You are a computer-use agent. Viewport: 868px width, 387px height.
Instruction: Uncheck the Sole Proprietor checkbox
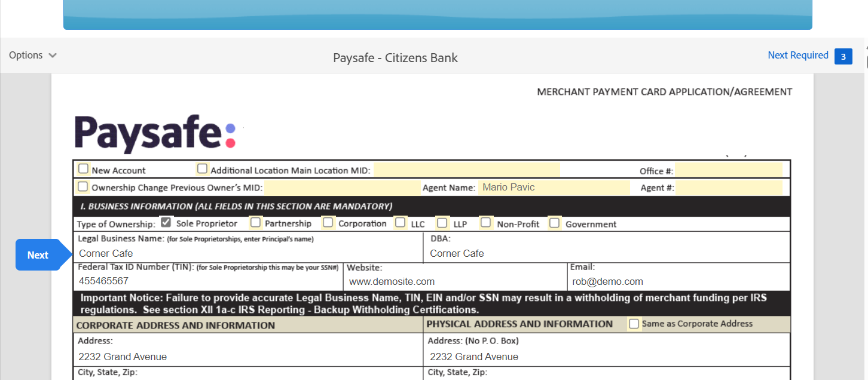(x=166, y=223)
